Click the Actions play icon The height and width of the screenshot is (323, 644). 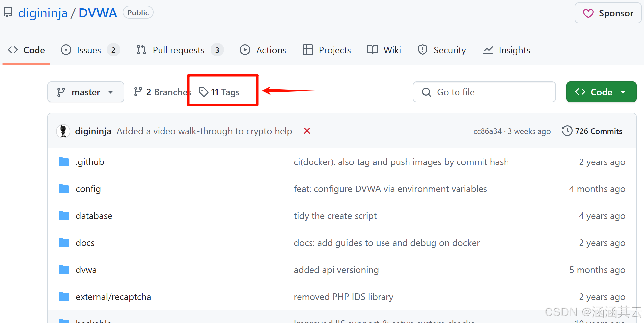point(245,50)
